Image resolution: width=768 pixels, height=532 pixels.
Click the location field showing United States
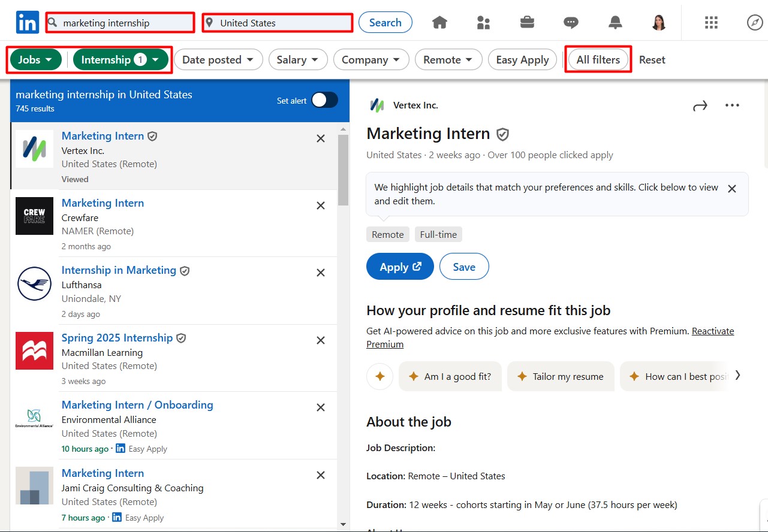coord(277,22)
